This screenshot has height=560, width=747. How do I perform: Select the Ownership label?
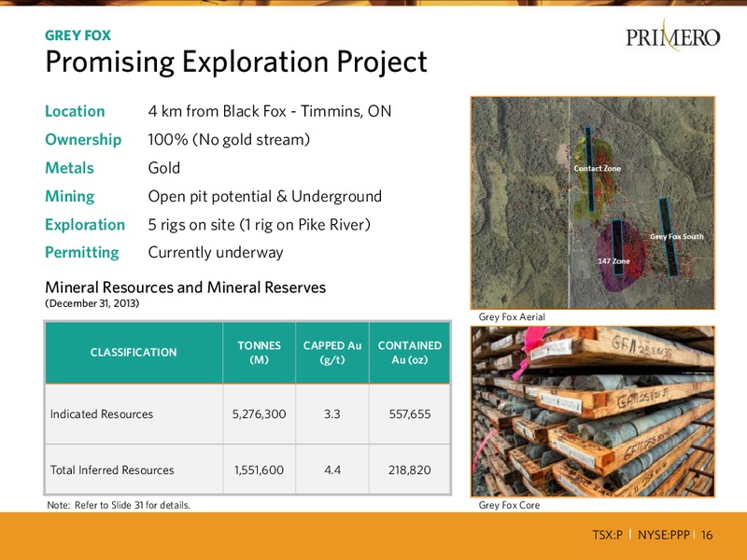click(83, 139)
